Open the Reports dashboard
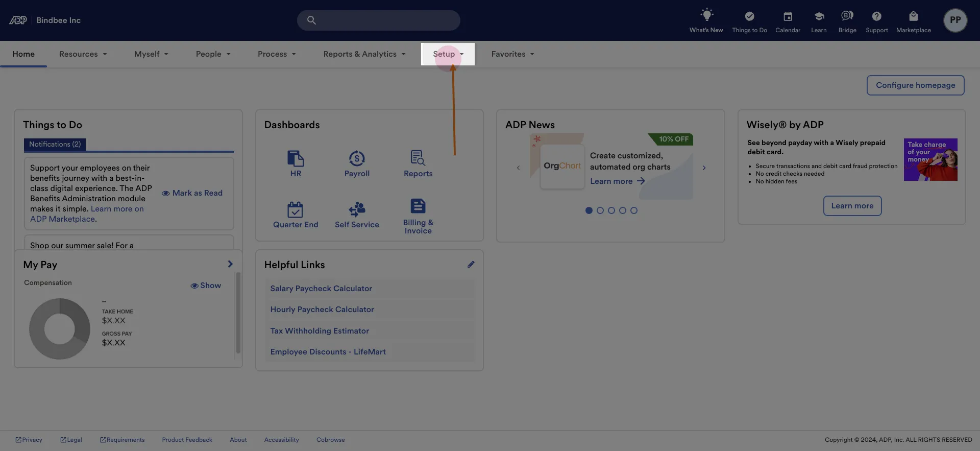 tap(418, 163)
